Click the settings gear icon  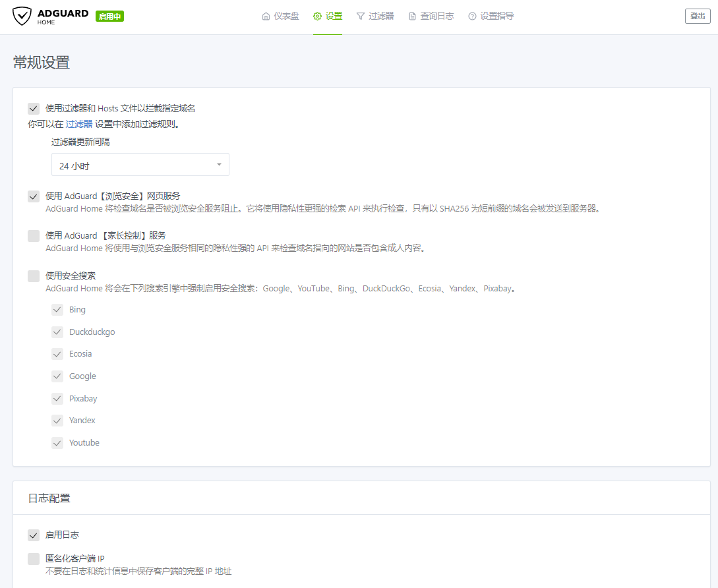point(317,16)
